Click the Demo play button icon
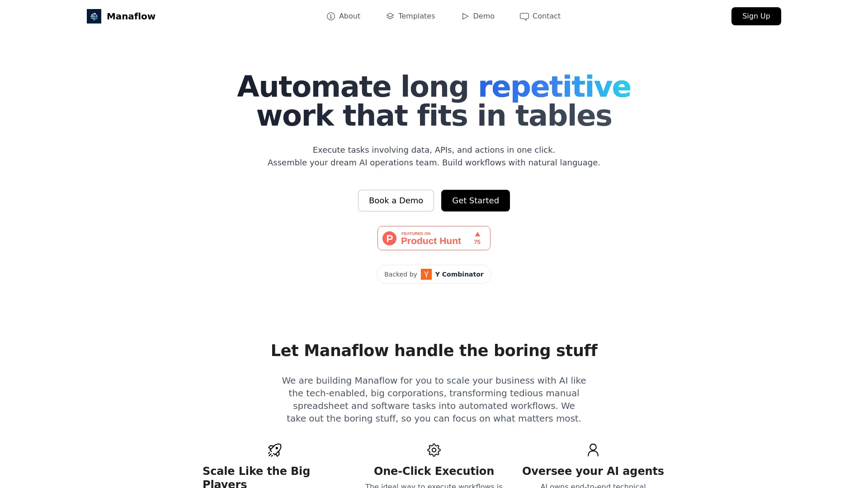868x488 pixels. pyautogui.click(x=465, y=16)
